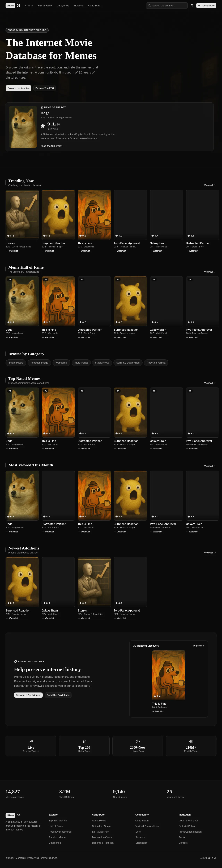This screenshot has width=222, height=868.
Task: Click the Contribute button with plus icon
Action: point(206,6)
